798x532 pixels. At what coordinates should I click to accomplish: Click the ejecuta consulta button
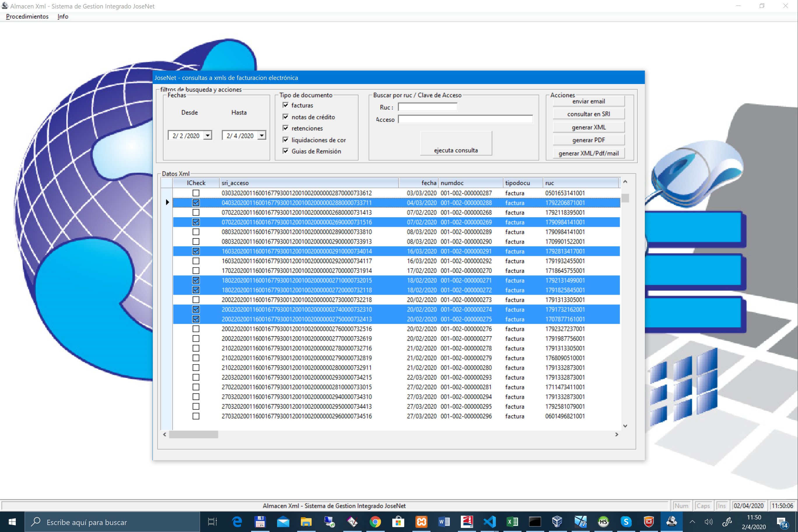pyautogui.click(x=456, y=143)
